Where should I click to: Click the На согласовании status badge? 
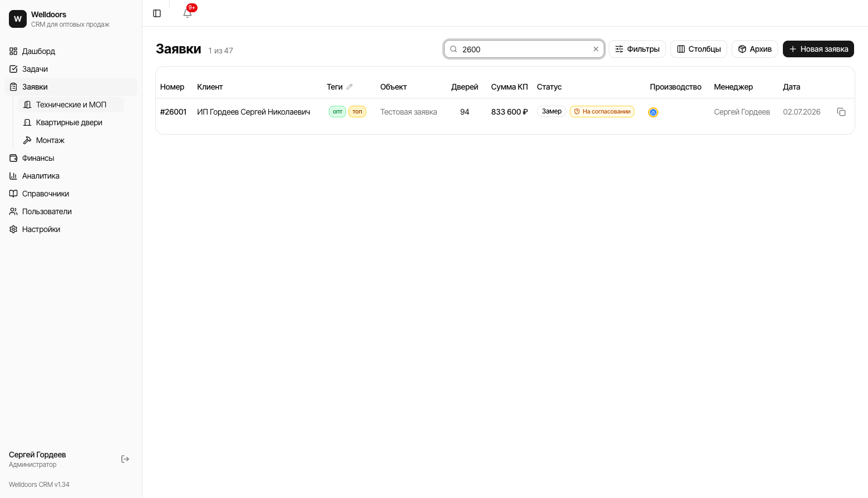[x=602, y=111]
